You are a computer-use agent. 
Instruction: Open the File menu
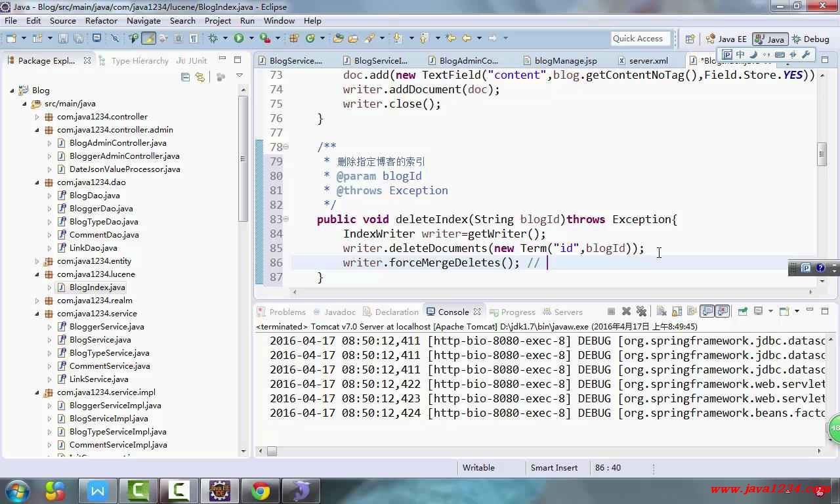(11, 20)
